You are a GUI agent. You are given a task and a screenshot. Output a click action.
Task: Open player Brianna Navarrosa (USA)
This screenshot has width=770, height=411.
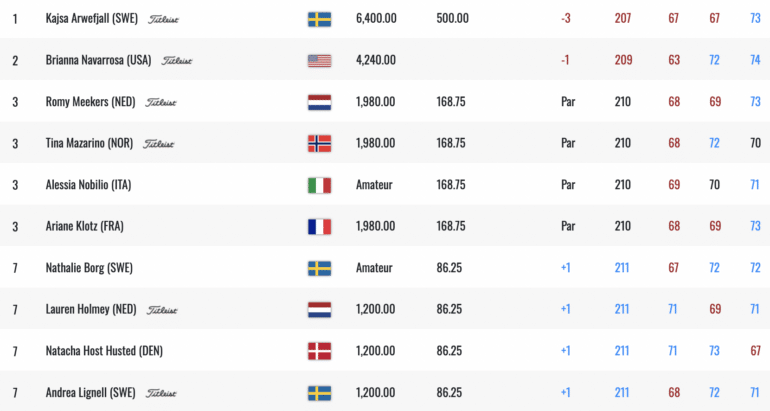pos(98,60)
